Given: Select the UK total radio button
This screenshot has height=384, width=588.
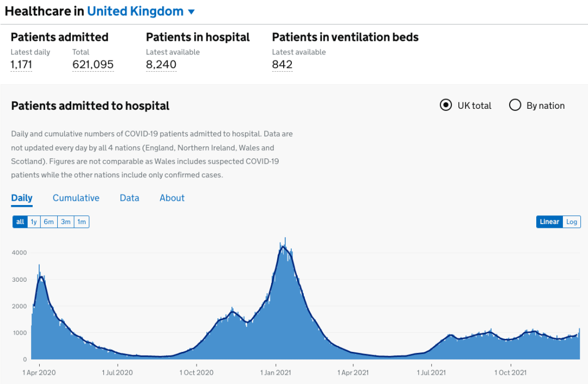Looking at the screenshot, I should pos(446,106).
